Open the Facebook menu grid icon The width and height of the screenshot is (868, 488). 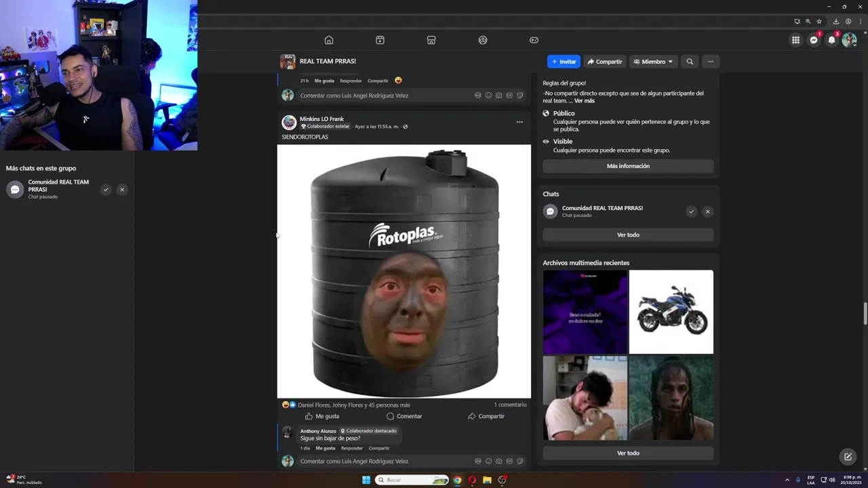coord(795,40)
